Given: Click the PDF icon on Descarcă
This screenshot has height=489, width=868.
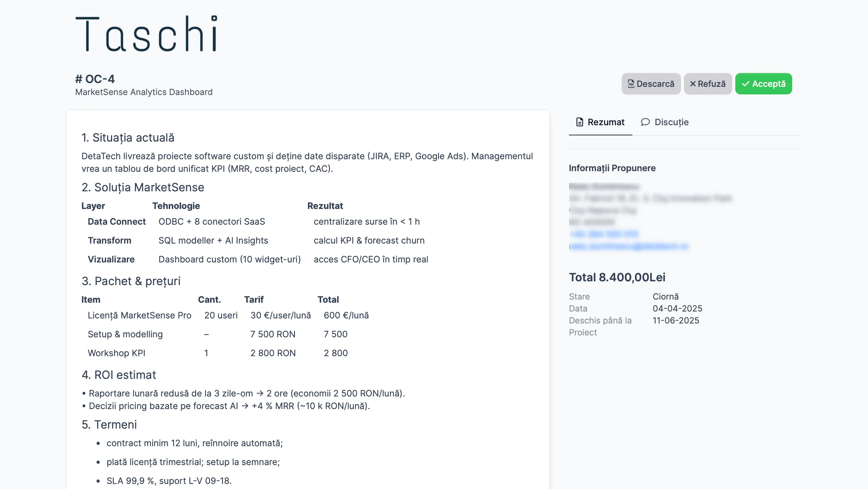Looking at the screenshot, I should 631,84.
